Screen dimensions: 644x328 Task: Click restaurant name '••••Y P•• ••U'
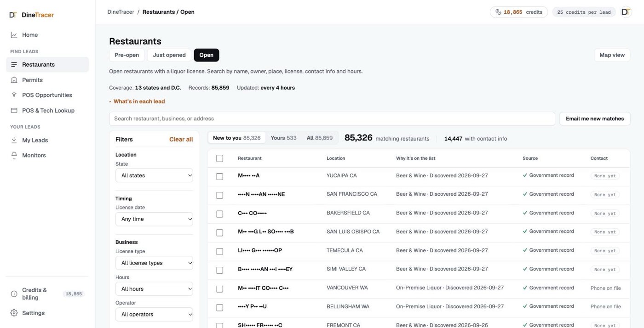(252, 306)
